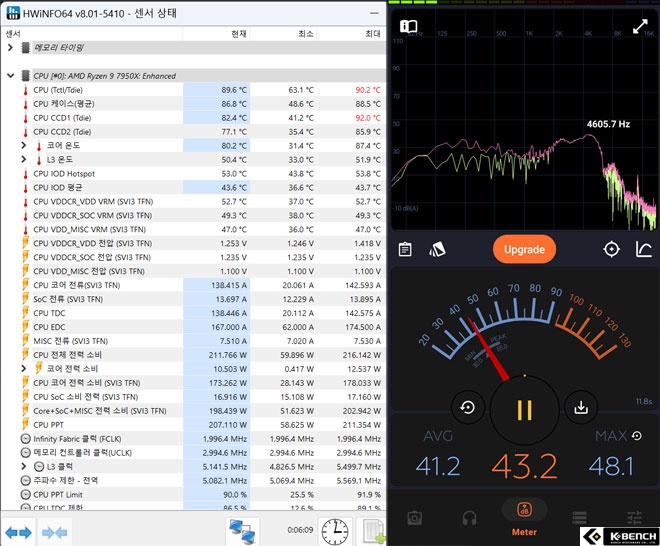Image resolution: width=660 pixels, height=546 pixels.
Task: Expand the L3 클럭 row
Action: (24, 466)
